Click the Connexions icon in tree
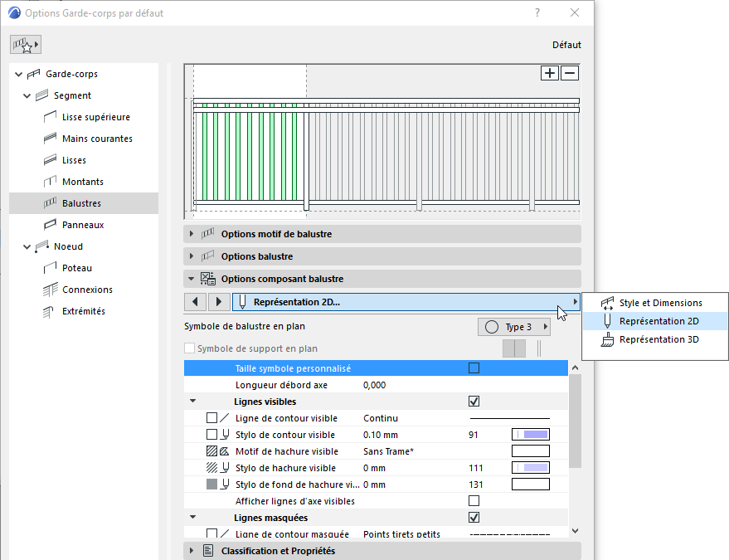The height and width of the screenshot is (560, 729). [x=51, y=290]
